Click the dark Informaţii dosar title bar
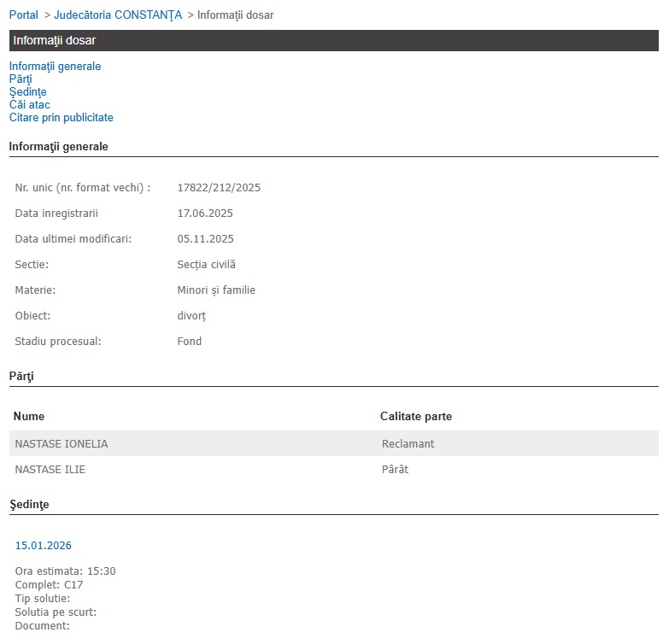The image size is (669, 644). 333,41
